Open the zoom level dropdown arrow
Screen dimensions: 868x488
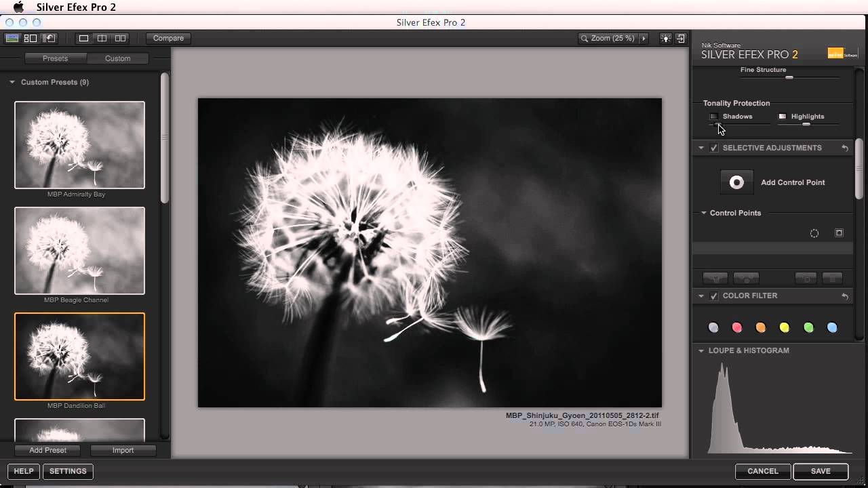click(x=644, y=39)
